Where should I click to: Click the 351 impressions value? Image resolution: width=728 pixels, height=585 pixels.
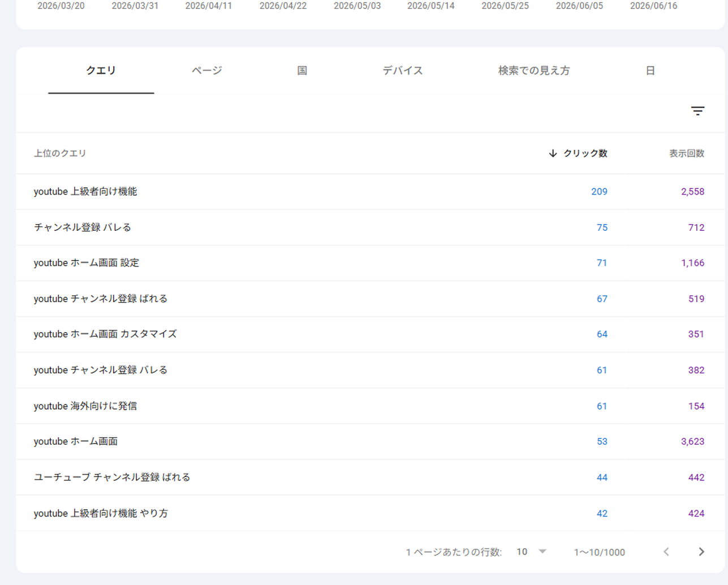tap(696, 334)
